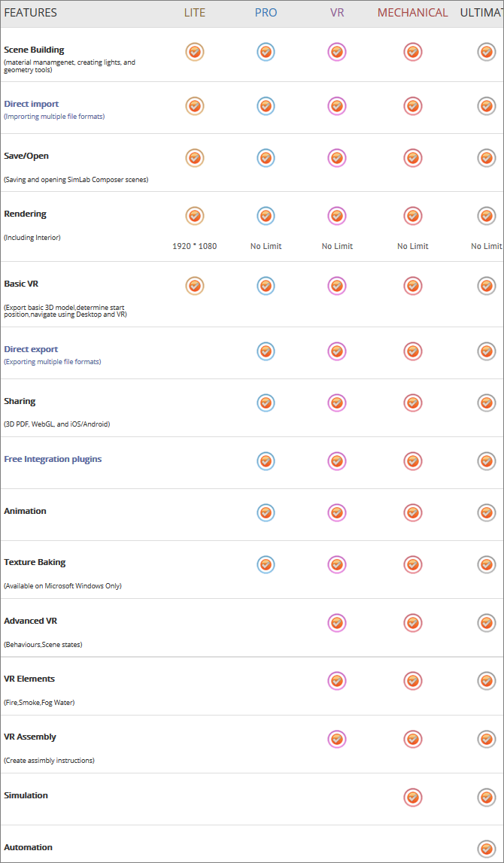The height and width of the screenshot is (863, 504).
Task: Click the PRO checkmark for Direct export
Action: [x=266, y=351]
